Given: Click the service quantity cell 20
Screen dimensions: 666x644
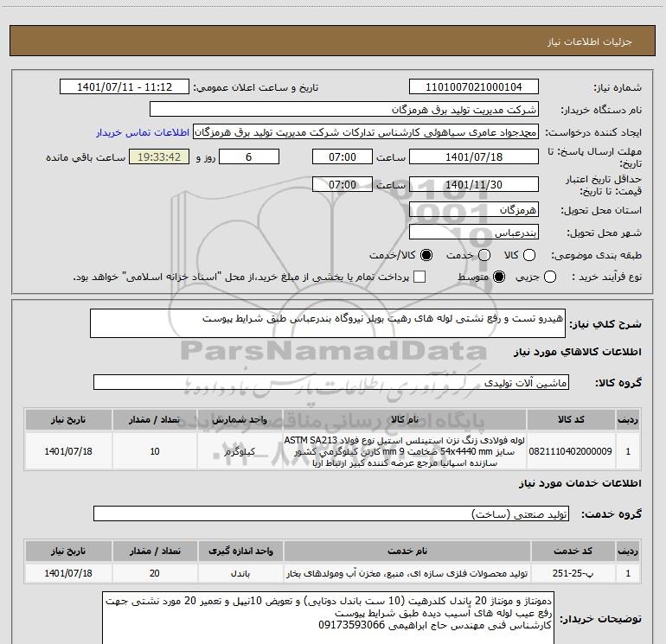Looking at the screenshot, I should (x=155, y=573).
